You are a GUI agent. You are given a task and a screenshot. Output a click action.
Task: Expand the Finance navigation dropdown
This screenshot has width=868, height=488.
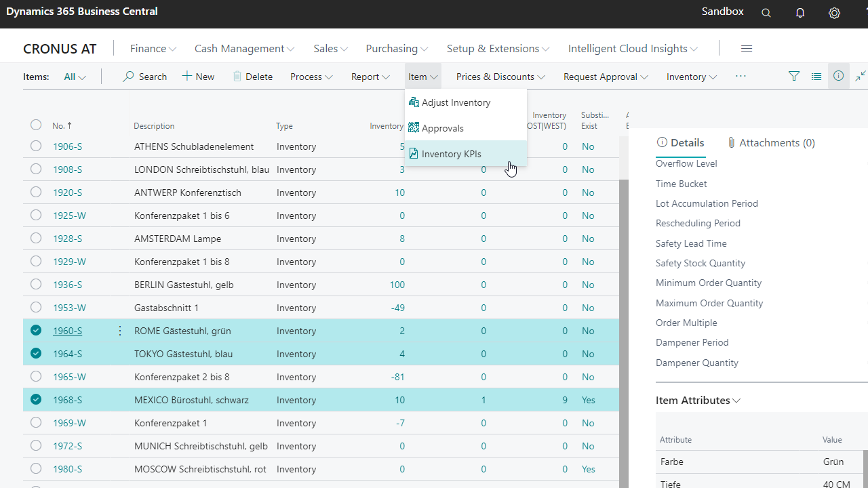tap(153, 49)
